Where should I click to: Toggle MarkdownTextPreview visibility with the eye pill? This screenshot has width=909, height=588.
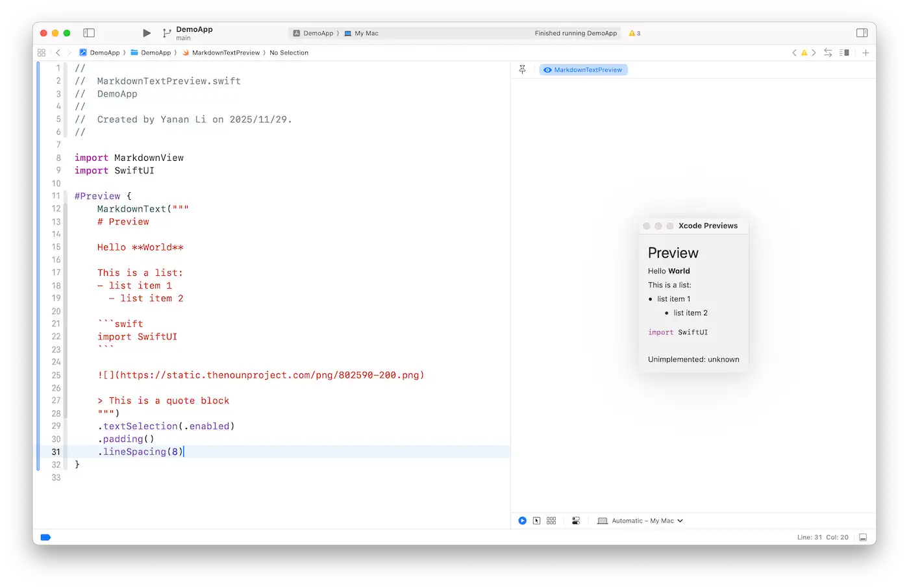(582, 69)
